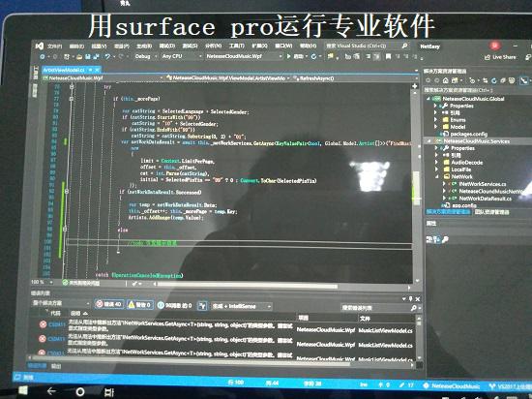532x399 pixels.
Task: Open the 调试(D) debug menu
Action: 167,46
